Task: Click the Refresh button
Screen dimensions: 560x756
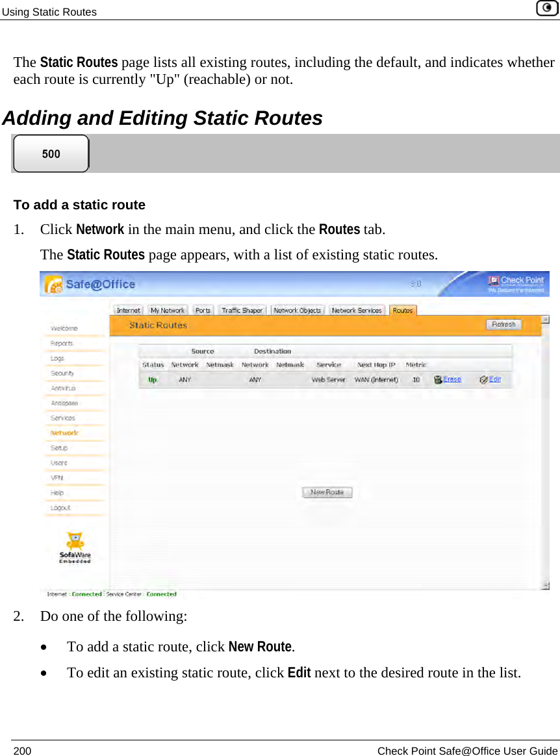Action: (503, 324)
